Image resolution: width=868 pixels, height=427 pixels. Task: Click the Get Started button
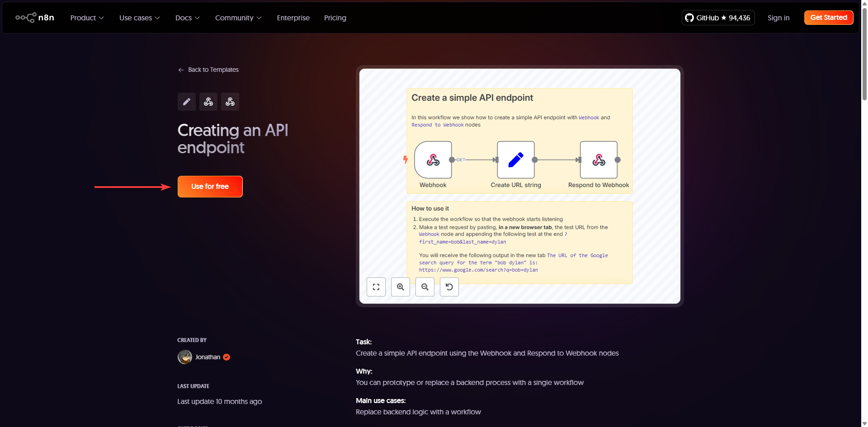click(x=829, y=18)
